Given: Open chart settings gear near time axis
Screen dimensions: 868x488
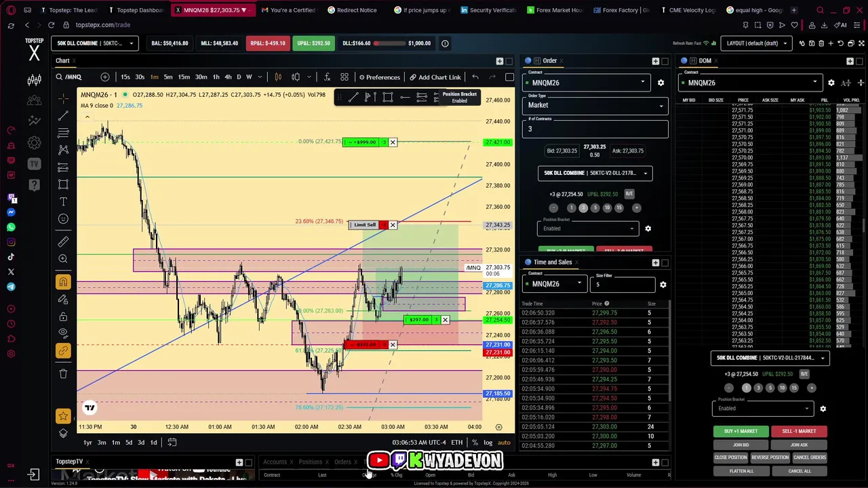Looking at the screenshot, I should point(498,427).
